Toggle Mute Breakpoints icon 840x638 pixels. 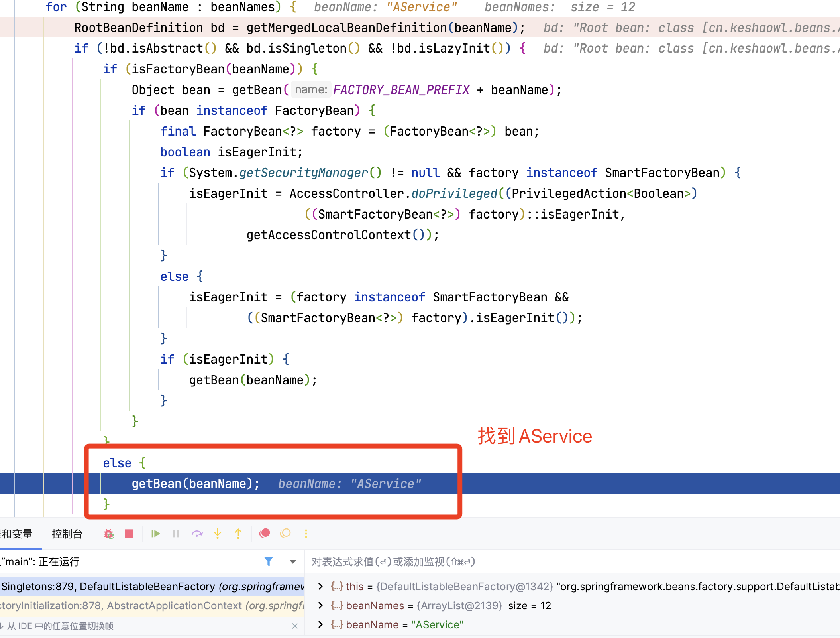pyautogui.click(x=285, y=534)
